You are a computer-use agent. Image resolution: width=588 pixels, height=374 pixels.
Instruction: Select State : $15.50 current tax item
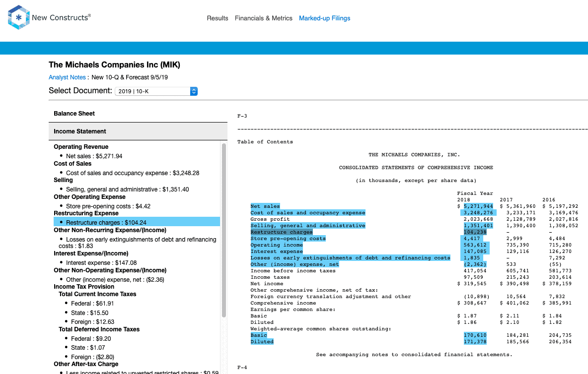tap(89, 313)
